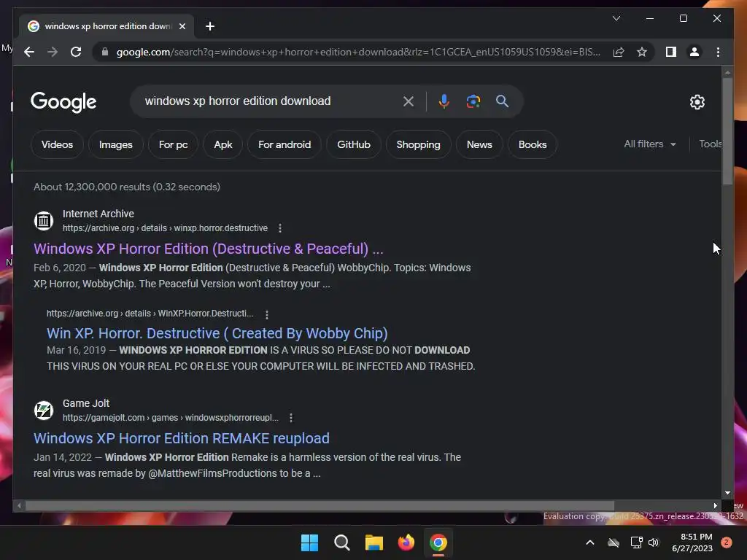Click 'About 12,300,000 results' text
This screenshot has height=560, width=747.
[x=127, y=187]
